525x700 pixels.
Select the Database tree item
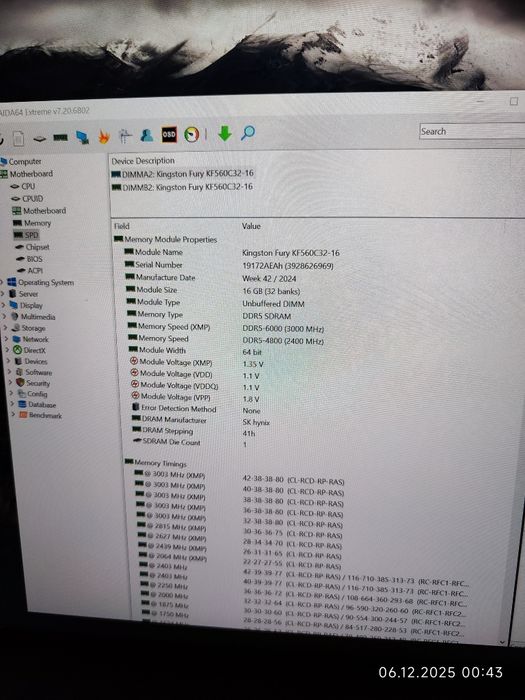[x=42, y=404]
